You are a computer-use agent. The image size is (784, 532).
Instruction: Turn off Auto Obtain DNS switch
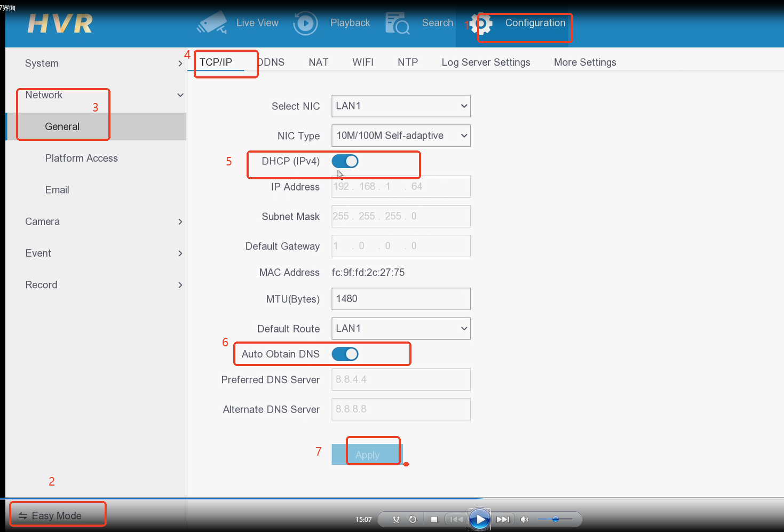(345, 354)
